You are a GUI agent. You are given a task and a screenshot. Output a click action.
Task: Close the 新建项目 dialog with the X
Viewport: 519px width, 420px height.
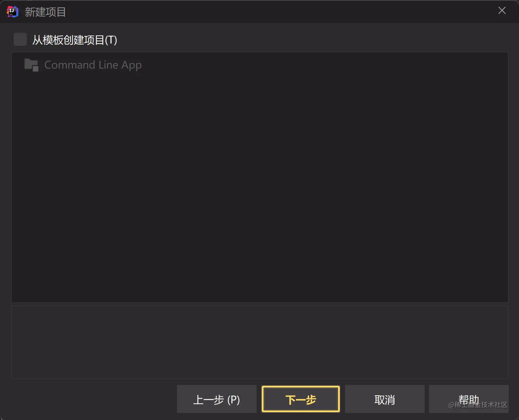(502, 10)
